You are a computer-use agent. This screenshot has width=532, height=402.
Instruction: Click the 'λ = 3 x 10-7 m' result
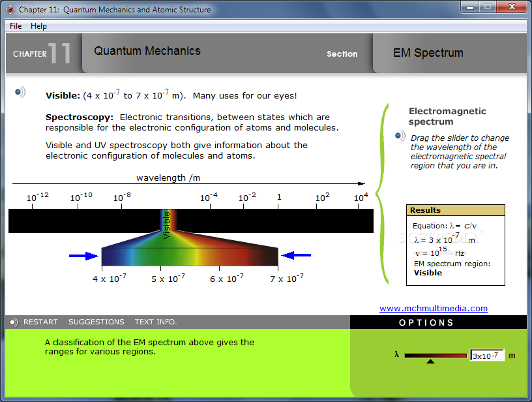coord(445,238)
